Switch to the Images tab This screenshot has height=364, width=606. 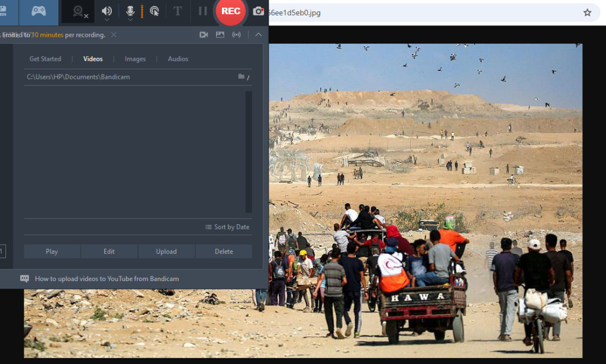135,59
